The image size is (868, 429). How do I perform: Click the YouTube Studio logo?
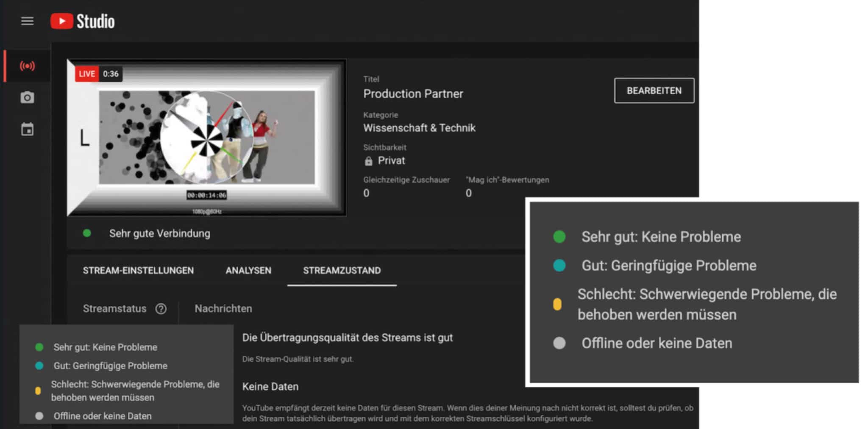coord(83,21)
